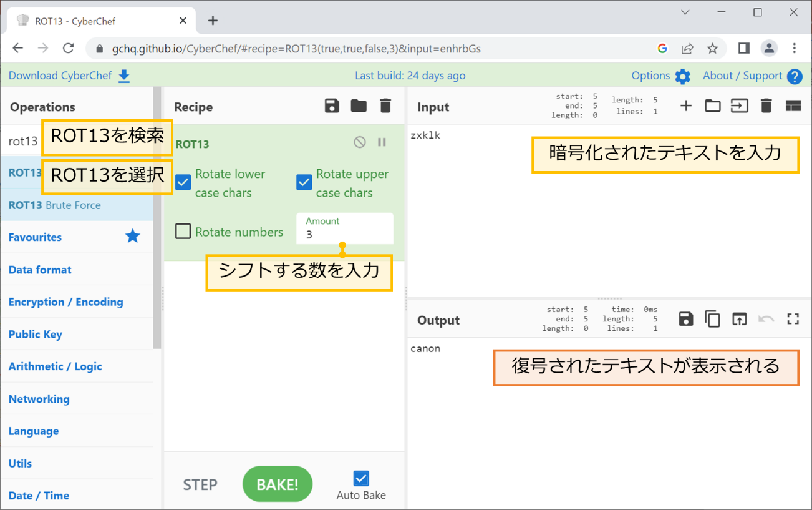Save the output to a file
This screenshot has width=812, height=510.
[686, 319]
